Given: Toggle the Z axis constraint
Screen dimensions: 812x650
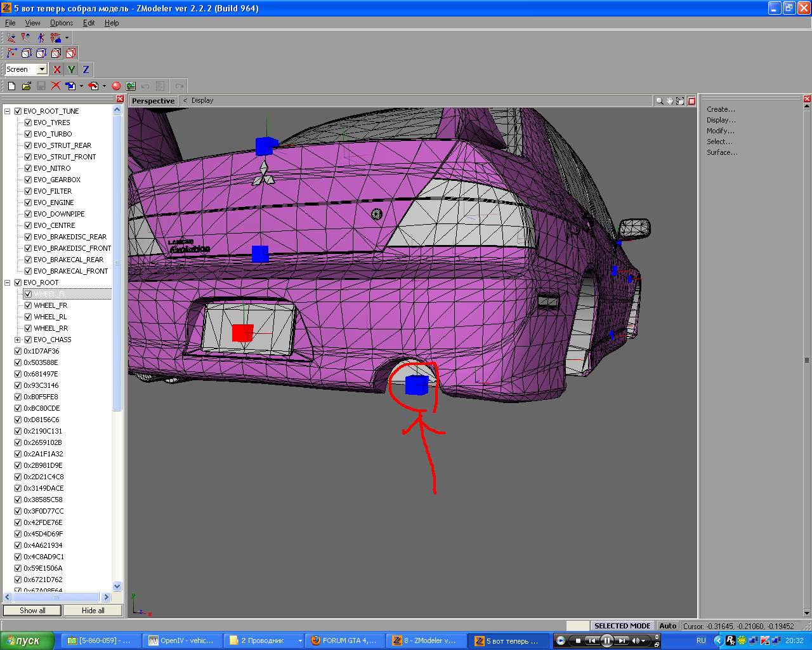Looking at the screenshot, I should 86,69.
